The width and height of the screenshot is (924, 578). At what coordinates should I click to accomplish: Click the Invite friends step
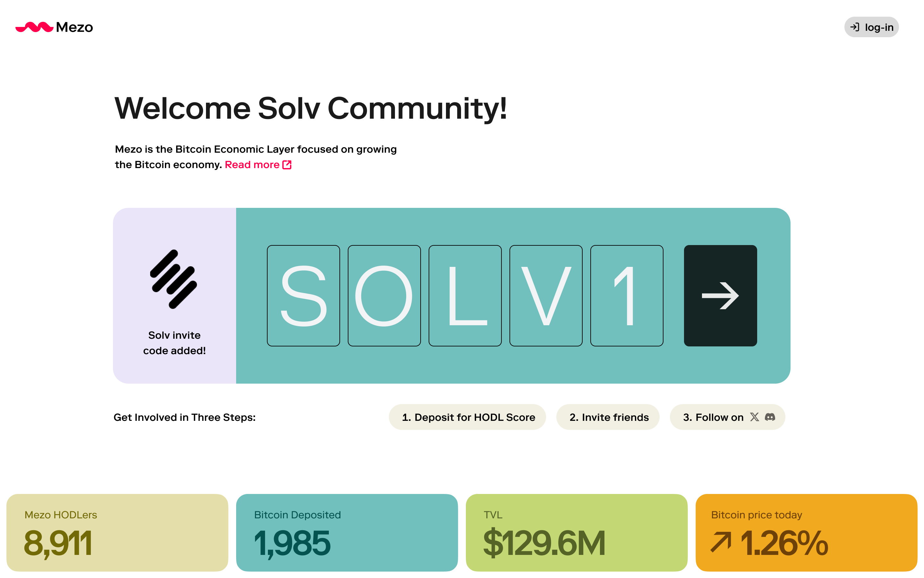coord(608,417)
